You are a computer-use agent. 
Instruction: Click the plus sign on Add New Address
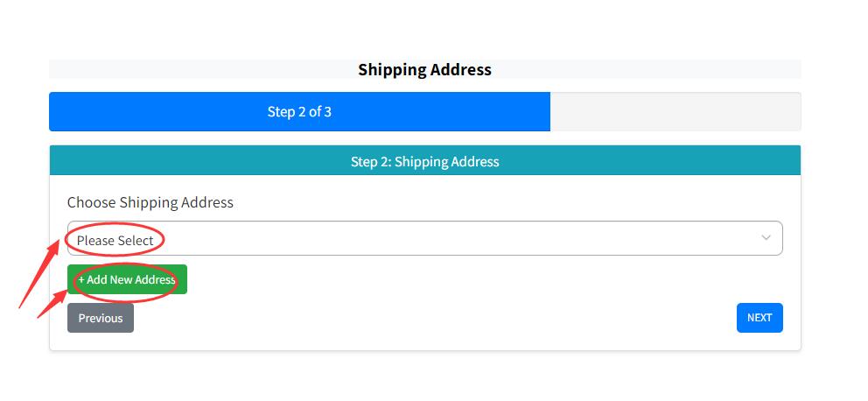[x=81, y=280]
